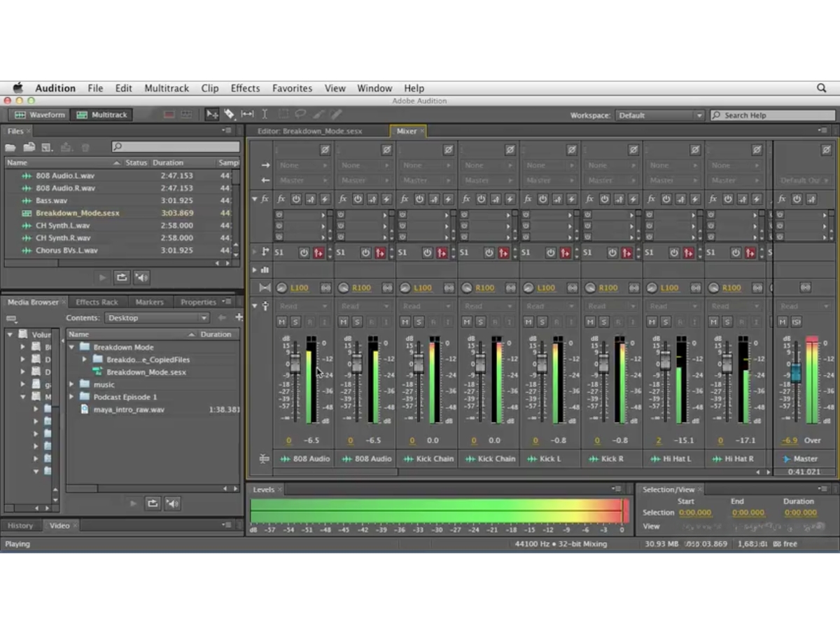The image size is (840, 630).
Task: Click pre-render lightning icon on first 808 Audio track
Action: pyautogui.click(x=325, y=199)
